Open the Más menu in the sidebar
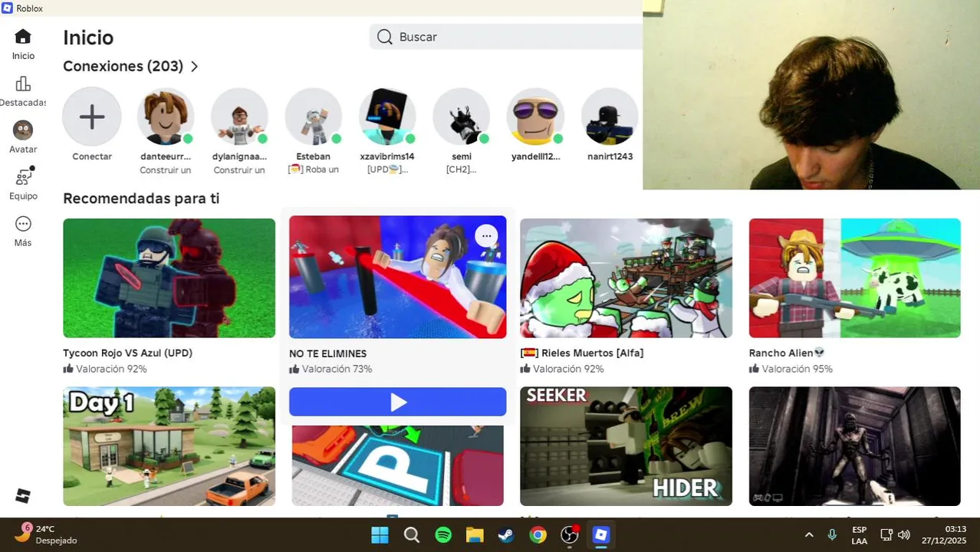This screenshot has width=980, height=552. point(23,224)
